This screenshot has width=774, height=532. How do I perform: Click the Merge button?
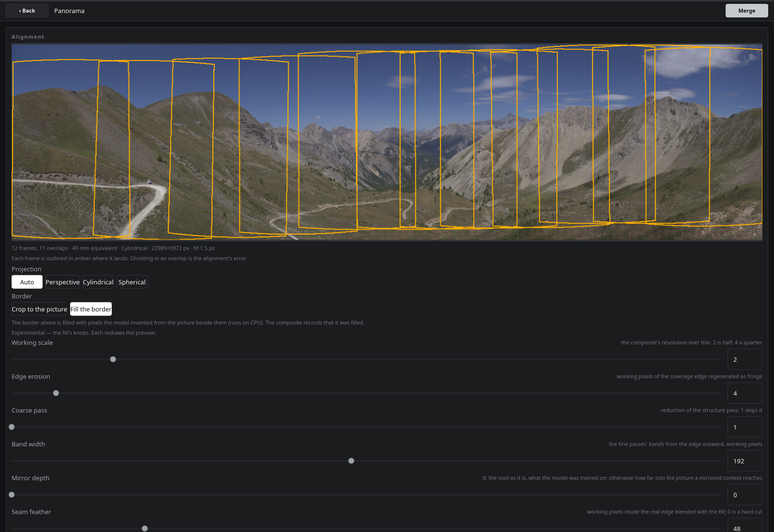click(x=746, y=11)
